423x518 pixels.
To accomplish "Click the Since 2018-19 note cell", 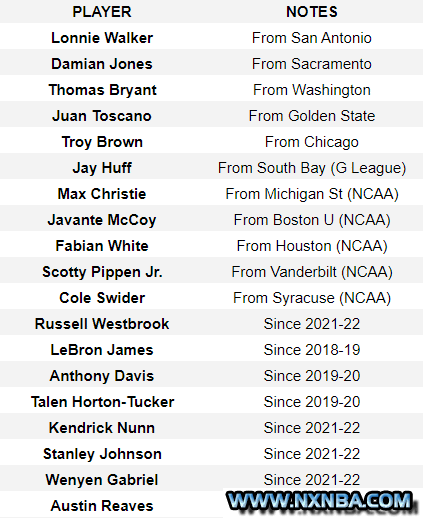I will tap(312, 350).
